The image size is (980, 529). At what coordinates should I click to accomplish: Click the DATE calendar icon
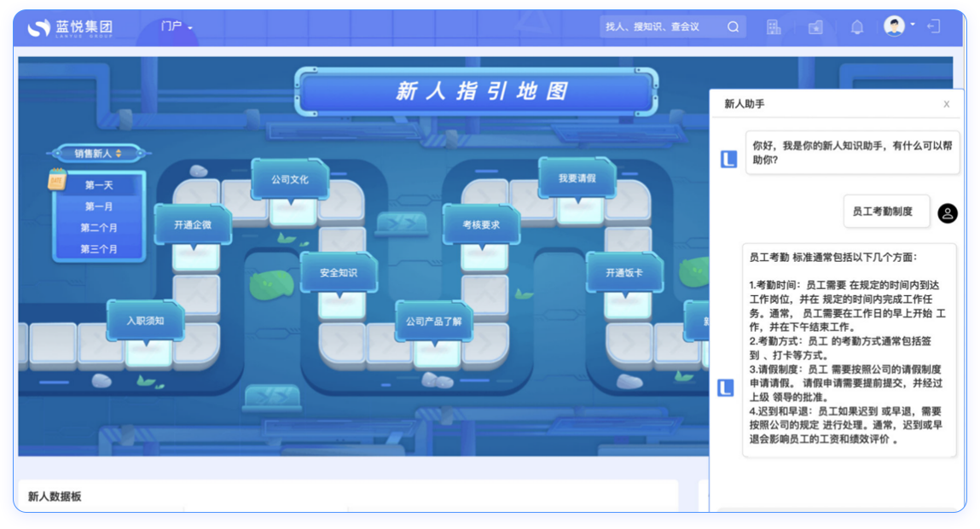click(x=57, y=180)
